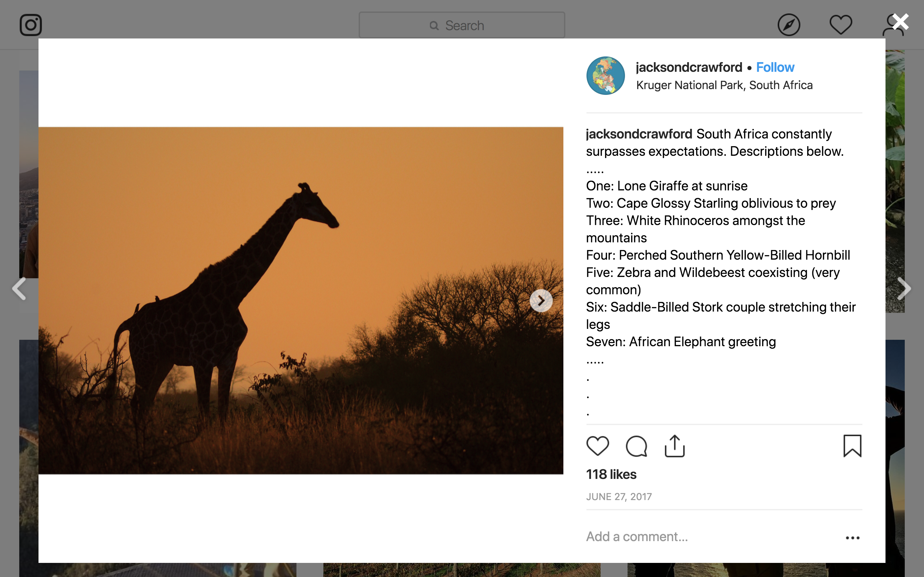Open the Explore compass icon
This screenshot has width=924, height=577.
coord(789,25)
